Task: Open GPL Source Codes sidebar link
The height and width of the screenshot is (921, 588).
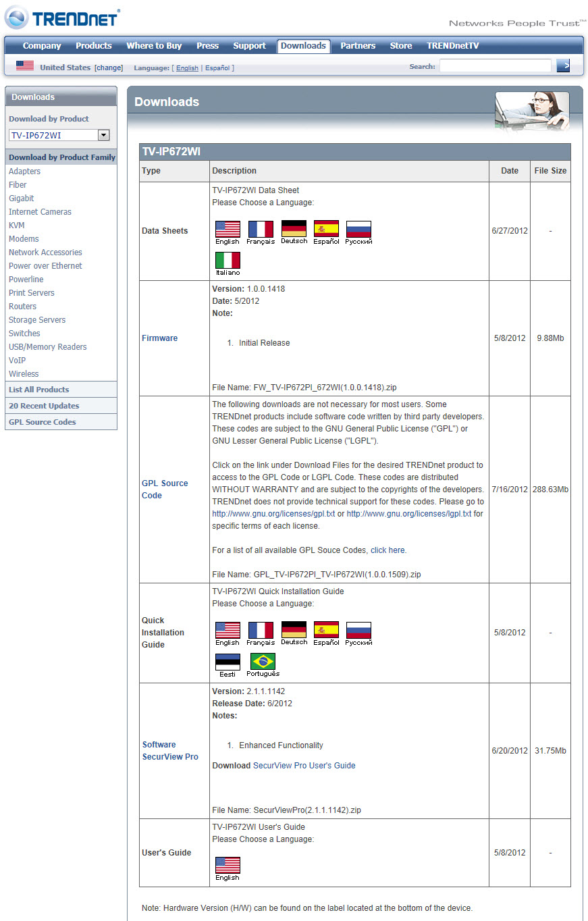Action: (x=43, y=422)
